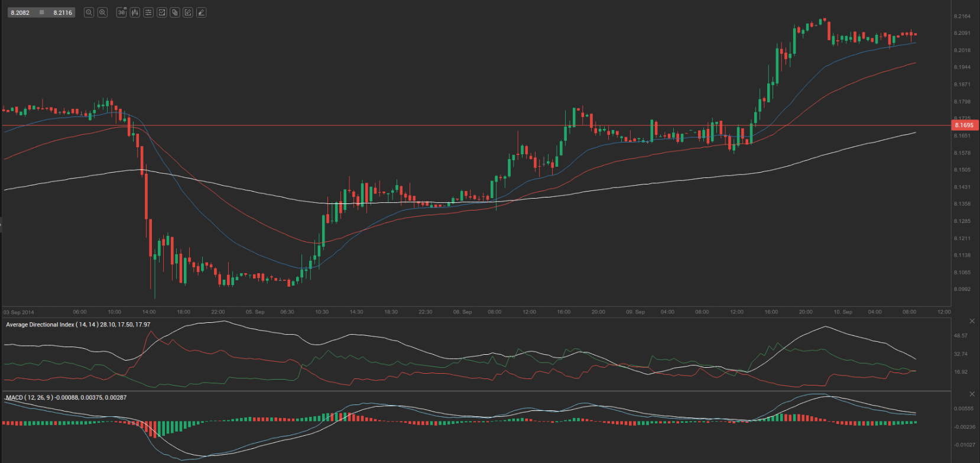Select the eraser tool icon
The width and height of the screenshot is (980, 463).
pyautogui.click(x=202, y=12)
